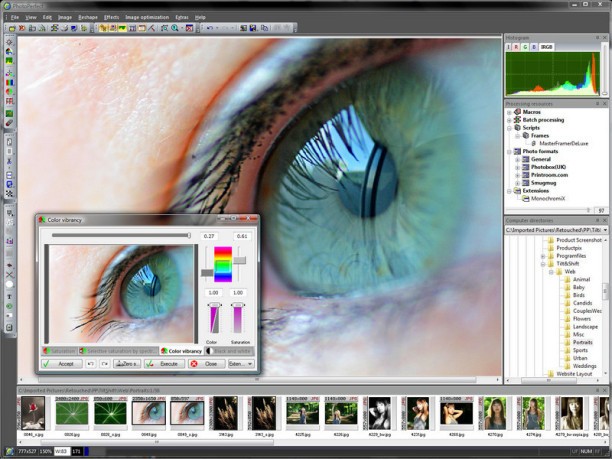Expand the Macros node
The image size is (612, 459).
click(x=509, y=112)
